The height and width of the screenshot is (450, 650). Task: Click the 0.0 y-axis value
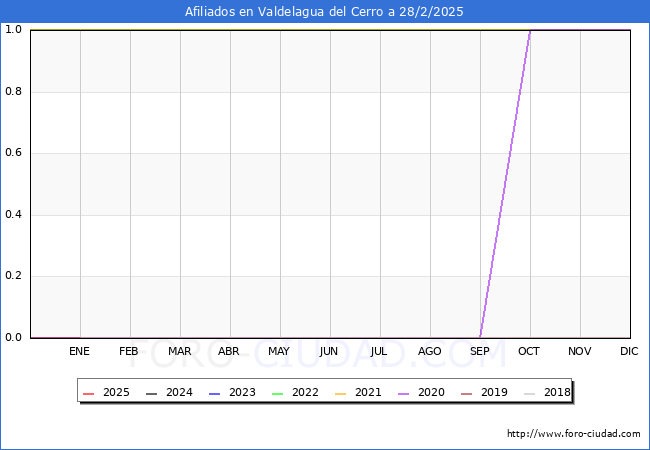[13, 338]
